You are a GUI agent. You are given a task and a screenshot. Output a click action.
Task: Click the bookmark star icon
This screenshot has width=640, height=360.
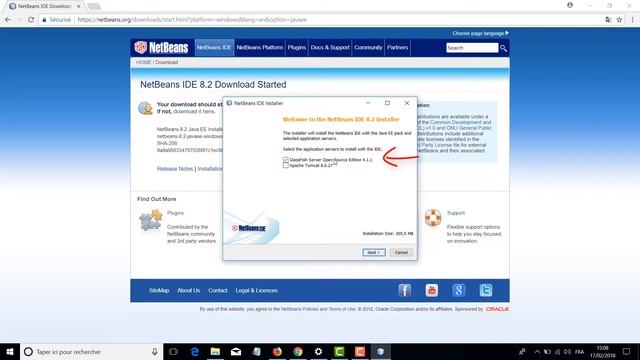(x=619, y=20)
